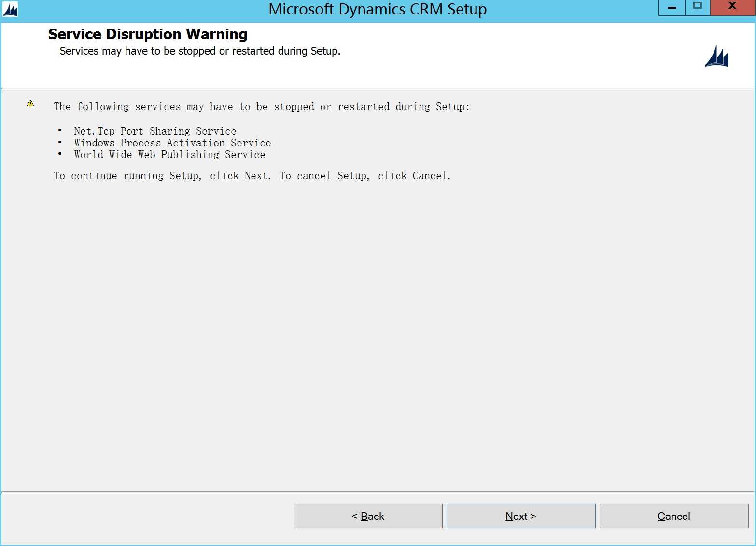This screenshot has width=756, height=546.
Task: Click the Dynamics CRM title bar icon
Action: pos(10,9)
